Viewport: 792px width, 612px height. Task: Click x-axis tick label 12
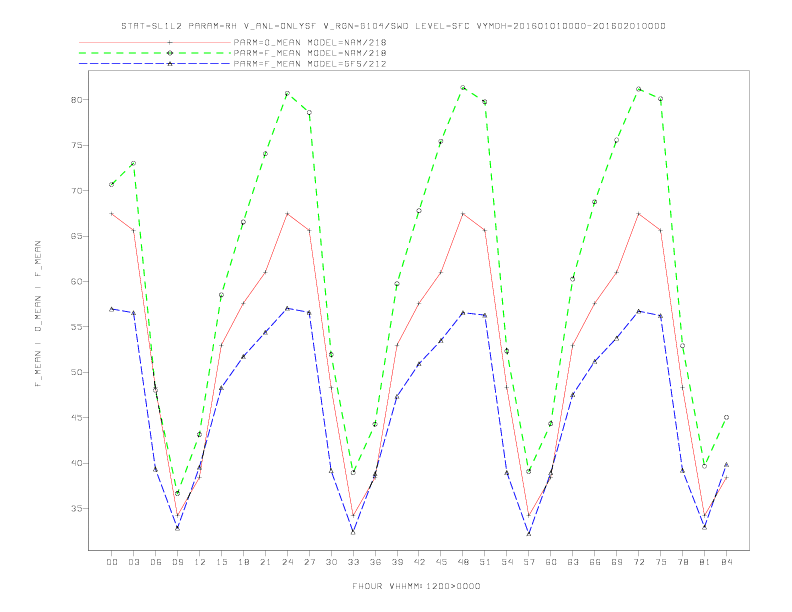pos(200,562)
